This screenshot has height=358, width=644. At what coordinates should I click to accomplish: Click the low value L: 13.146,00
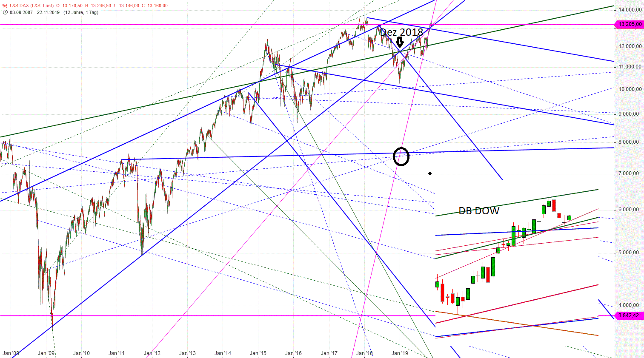pyautogui.click(x=126, y=6)
